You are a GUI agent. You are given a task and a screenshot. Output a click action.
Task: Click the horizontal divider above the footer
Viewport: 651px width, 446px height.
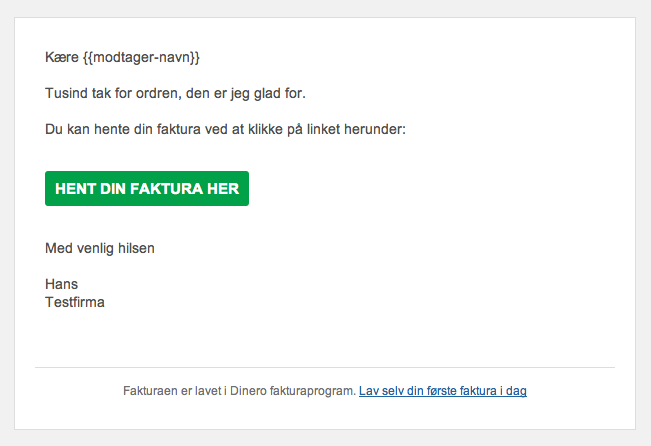click(x=325, y=368)
